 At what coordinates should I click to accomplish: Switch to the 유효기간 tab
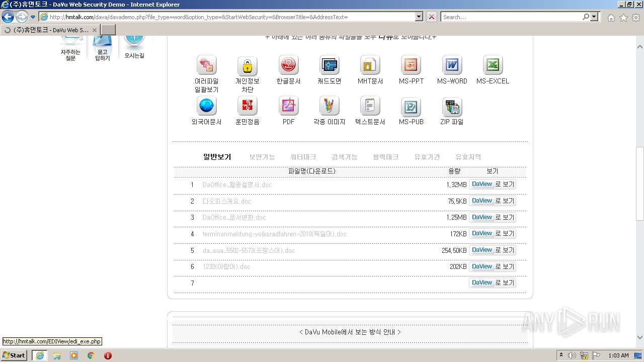[x=427, y=157]
